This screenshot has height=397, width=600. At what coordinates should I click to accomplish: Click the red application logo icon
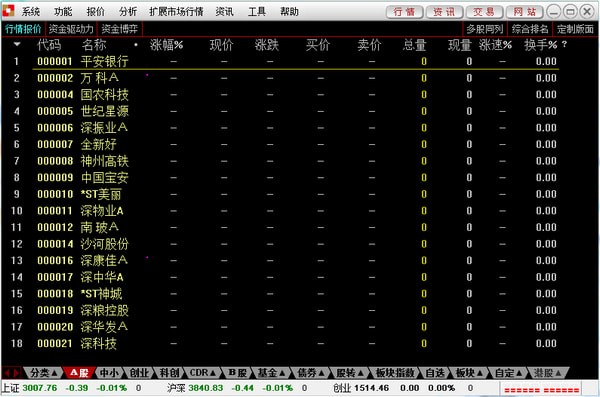point(8,10)
